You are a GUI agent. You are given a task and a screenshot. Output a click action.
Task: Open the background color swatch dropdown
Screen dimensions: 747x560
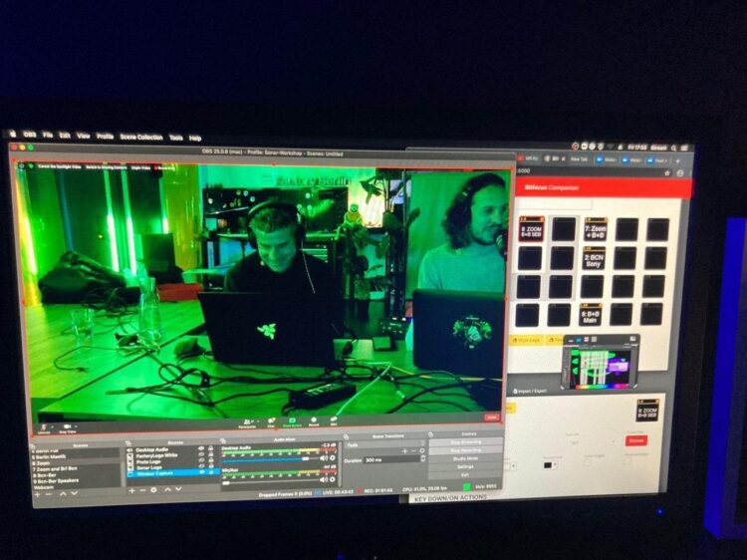[x=550, y=464]
